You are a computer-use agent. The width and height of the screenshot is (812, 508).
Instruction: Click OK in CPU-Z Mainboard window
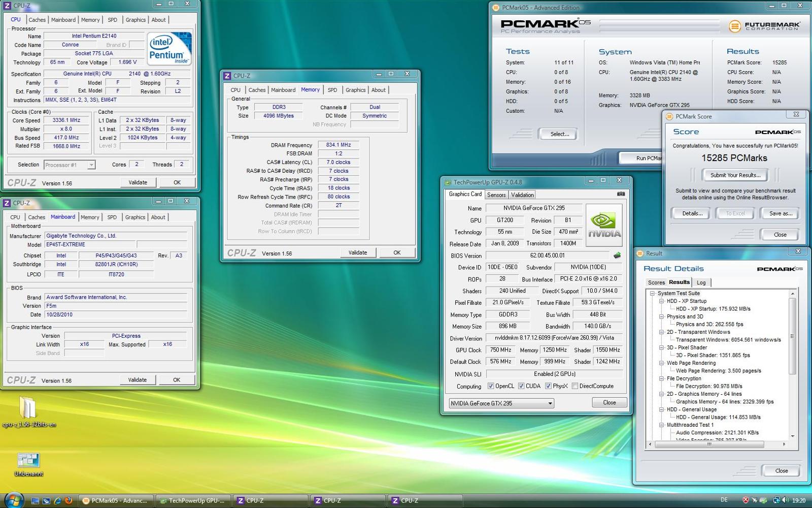[177, 379]
